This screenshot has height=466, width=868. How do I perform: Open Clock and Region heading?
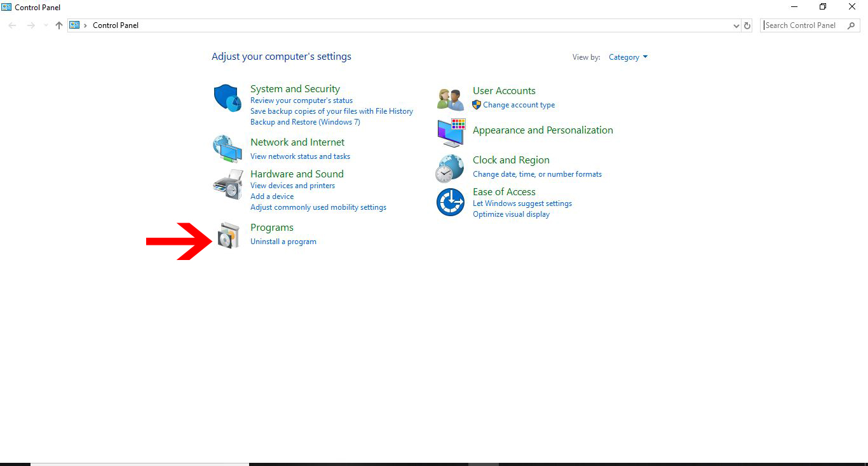511,160
